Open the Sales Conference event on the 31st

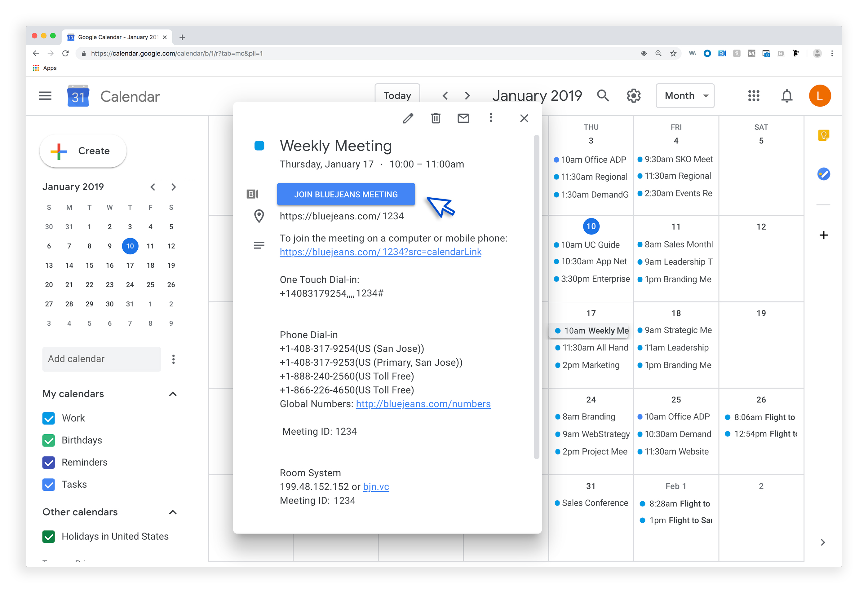coord(591,503)
